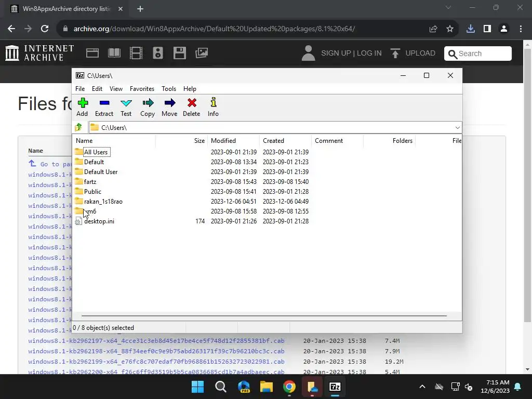Open the Favorites menu
Screen dimensions: 532x399
coord(142,88)
